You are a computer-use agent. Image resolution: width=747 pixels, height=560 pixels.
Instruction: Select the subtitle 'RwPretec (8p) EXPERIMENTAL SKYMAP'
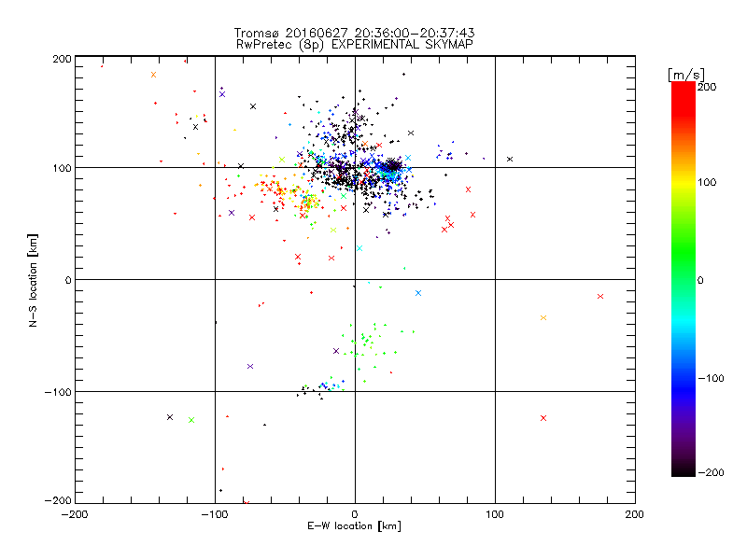(355, 45)
